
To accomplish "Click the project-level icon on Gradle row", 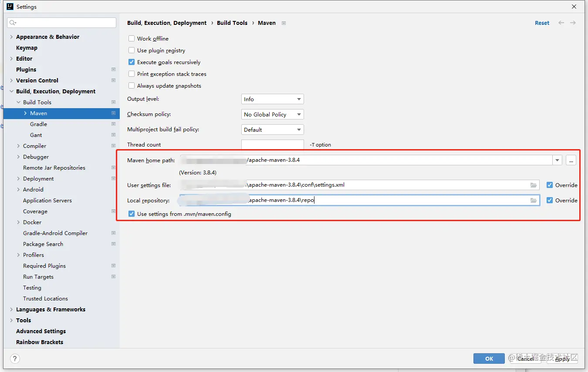I will (x=113, y=124).
